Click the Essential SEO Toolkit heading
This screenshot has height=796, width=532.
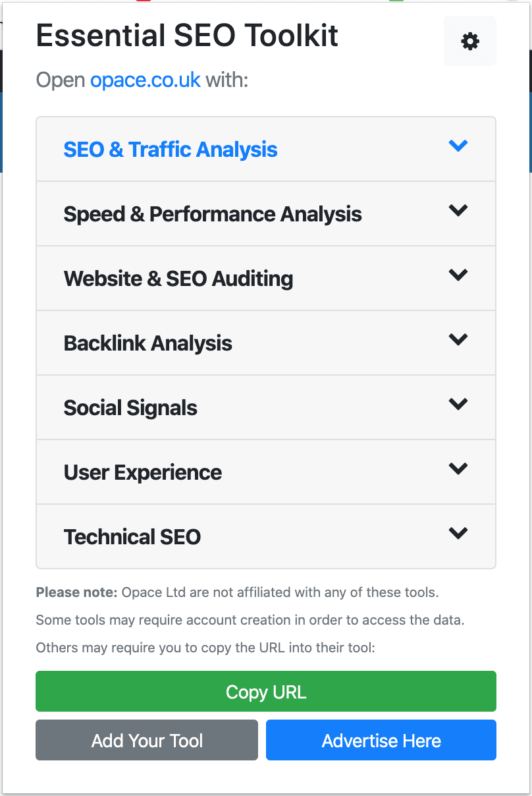186,36
